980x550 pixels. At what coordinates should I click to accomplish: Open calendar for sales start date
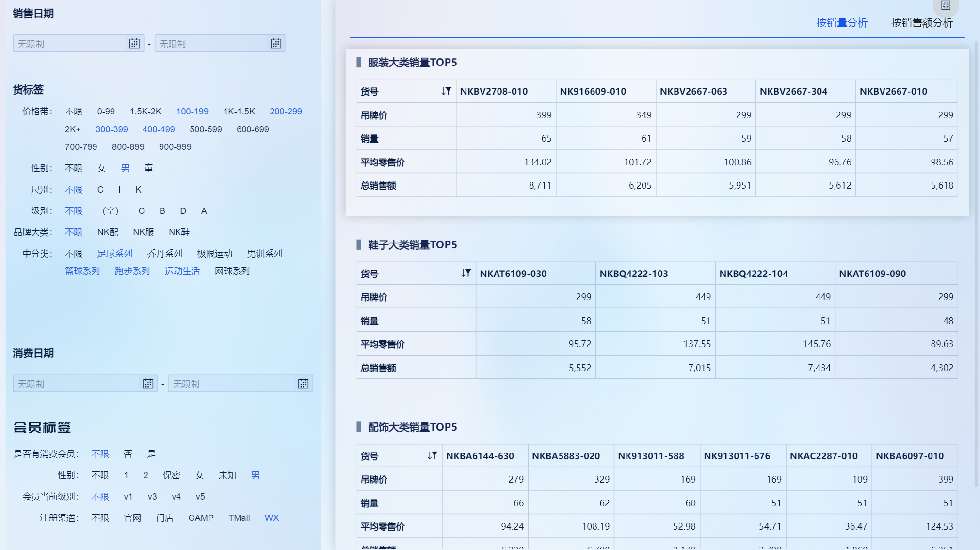[x=134, y=44]
